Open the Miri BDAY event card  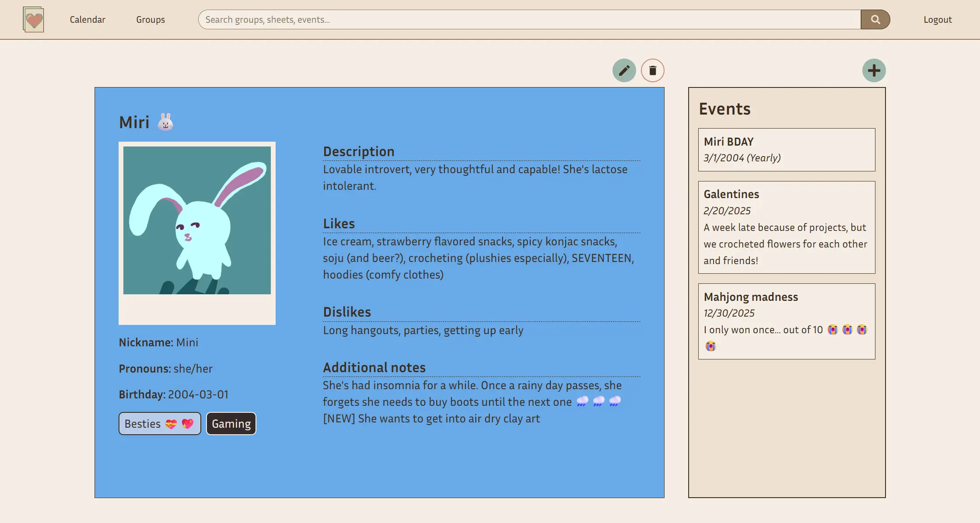click(x=786, y=149)
